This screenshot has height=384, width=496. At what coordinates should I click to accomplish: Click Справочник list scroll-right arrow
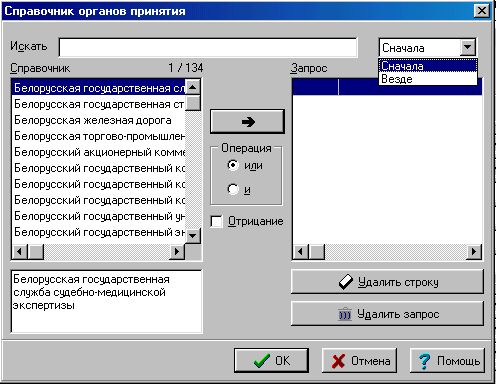pyautogui.click(x=177, y=251)
